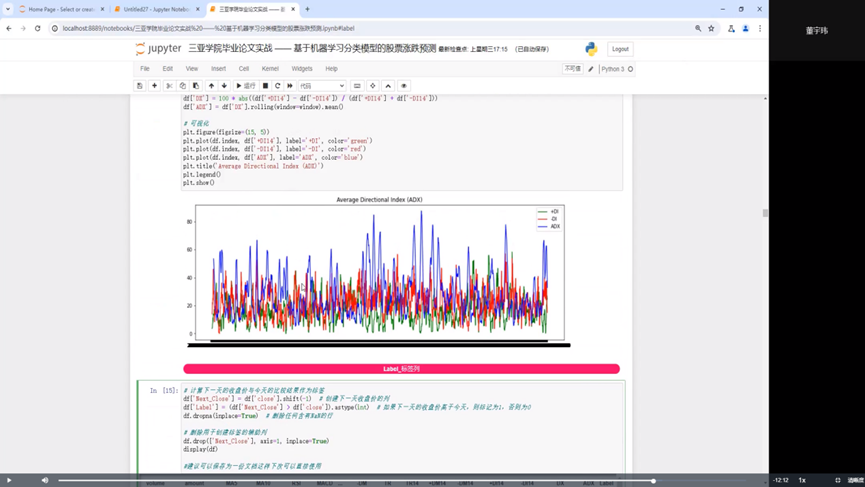865x487 pixels.
Task: Open the Widgets menu
Action: click(x=302, y=69)
